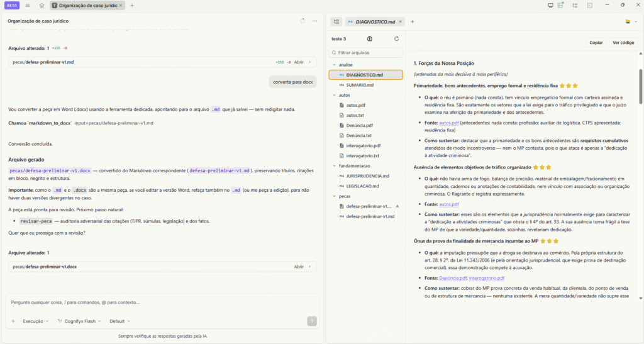Click the Ver código button
The height and width of the screenshot is (344, 644).
[x=623, y=42]
